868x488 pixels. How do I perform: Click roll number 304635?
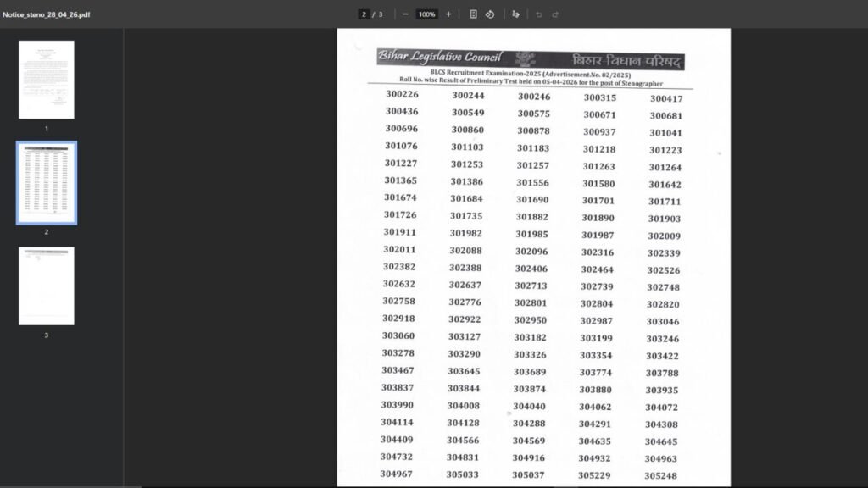pos(595,441)
